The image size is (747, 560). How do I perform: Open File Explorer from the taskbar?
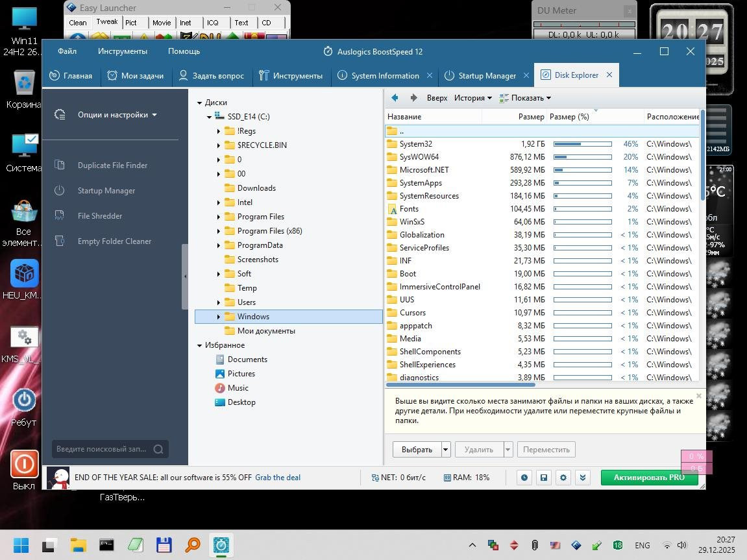(78, 545)
